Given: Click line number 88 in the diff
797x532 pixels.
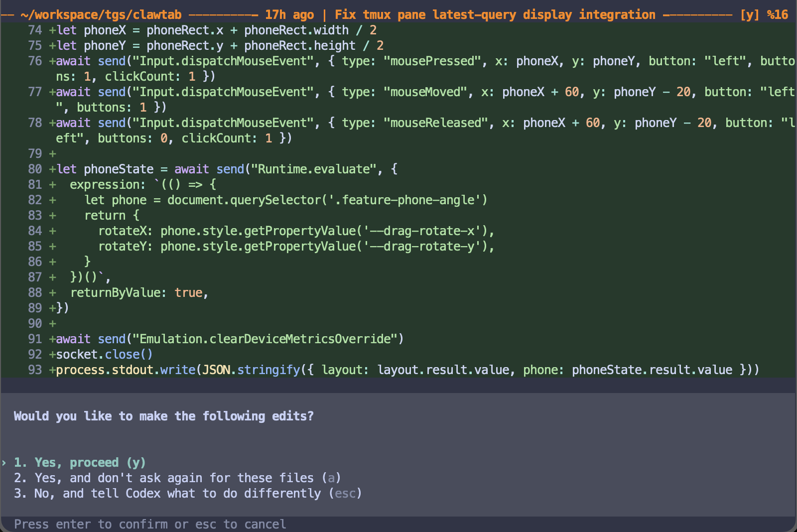Looking at the screenshot, I should pyautogui.click(x=35, y=293).
